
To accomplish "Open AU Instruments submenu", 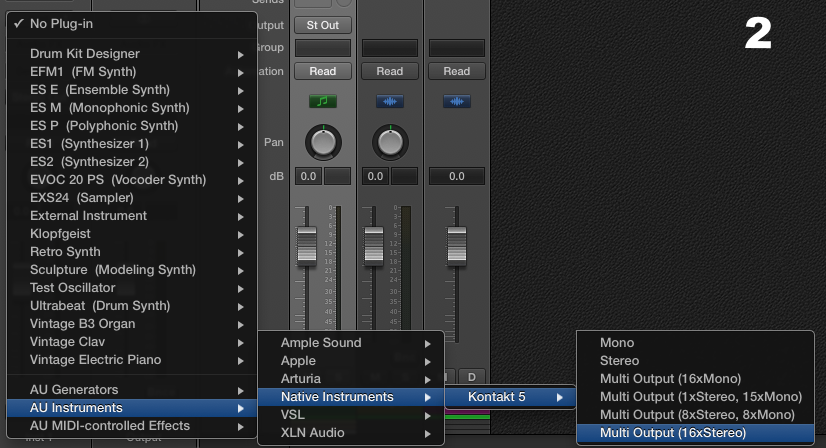I will click(132, 408).
